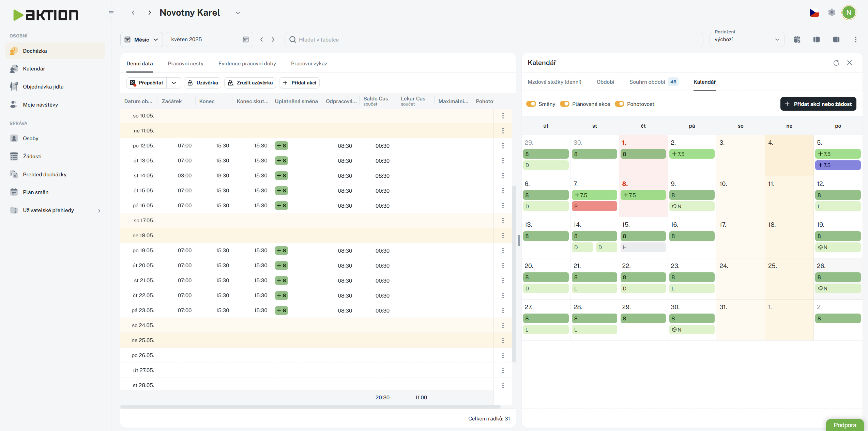Screen dimensions: 868x431
Task: Open the date picker calendar icon
Action: pyautogui.click(x=245, y=39)
